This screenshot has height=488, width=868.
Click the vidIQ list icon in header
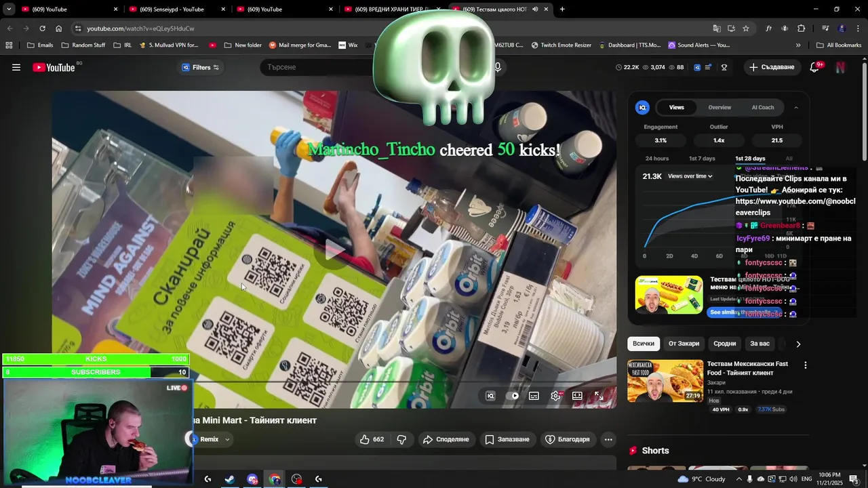(709, 67)
